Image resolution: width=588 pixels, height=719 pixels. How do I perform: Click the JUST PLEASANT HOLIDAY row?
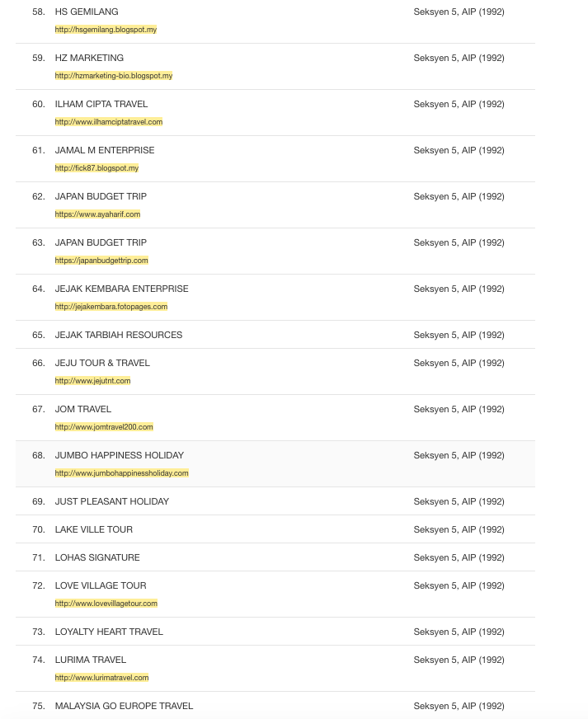(111, 501)
